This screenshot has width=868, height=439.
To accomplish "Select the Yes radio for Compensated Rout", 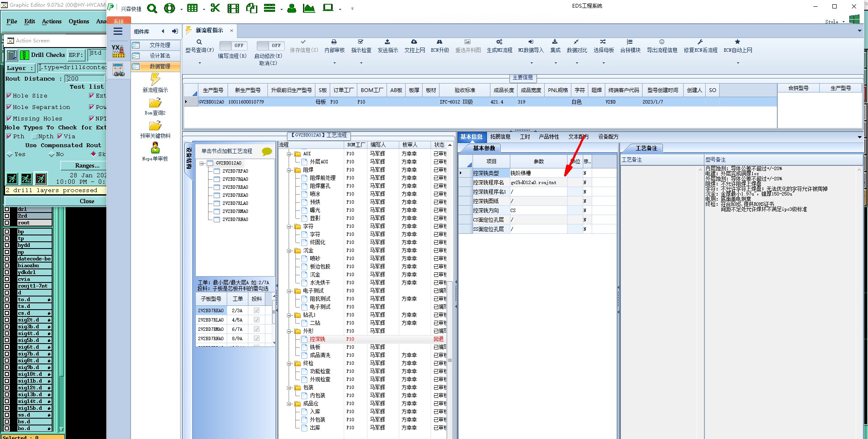I will (10, 154).
